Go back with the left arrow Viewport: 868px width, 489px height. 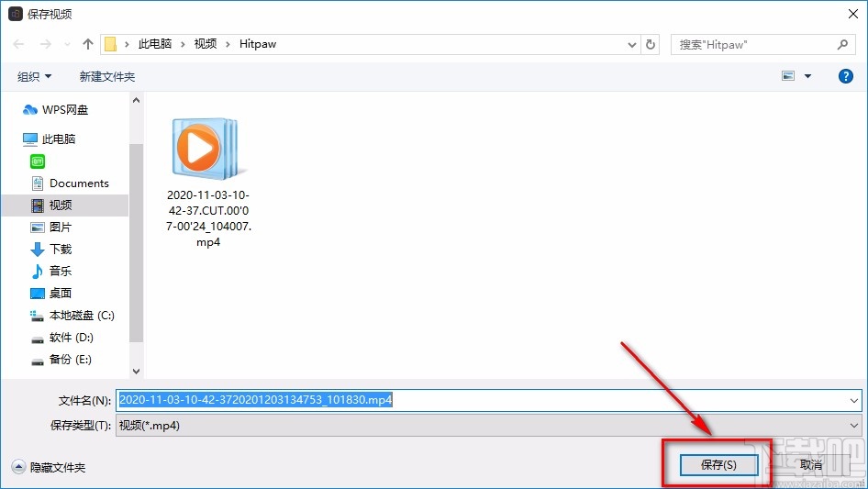point(18,44)
